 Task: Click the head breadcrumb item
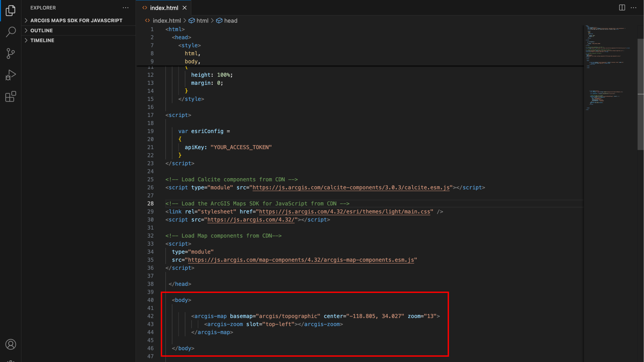click(230, 21)
